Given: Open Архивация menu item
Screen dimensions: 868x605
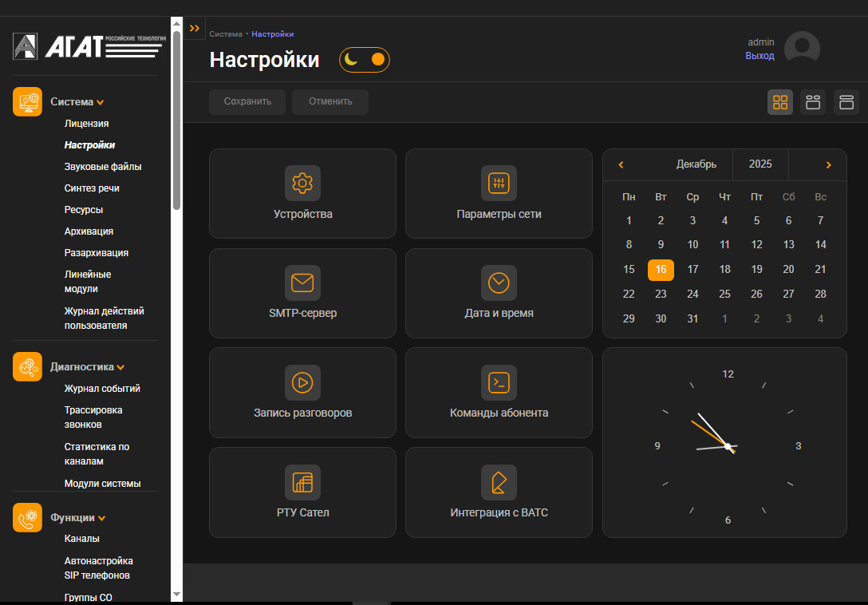Looking at the screenshot, I should [89, 231].
